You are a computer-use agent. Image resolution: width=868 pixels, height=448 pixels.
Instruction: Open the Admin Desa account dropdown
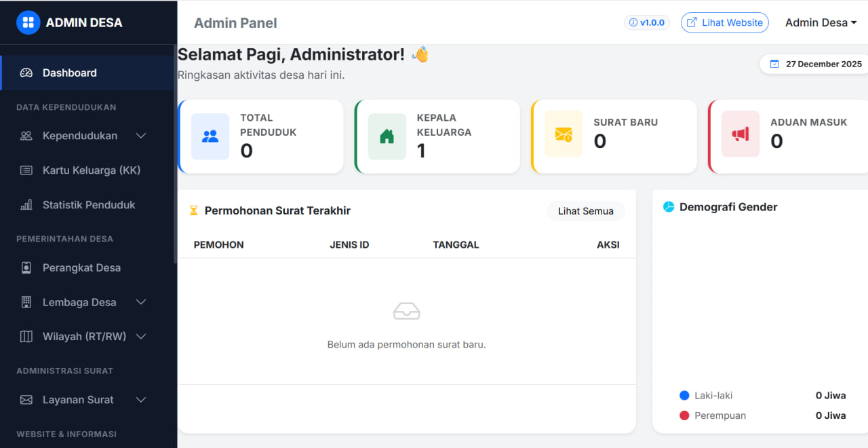[x=821, y=22]
